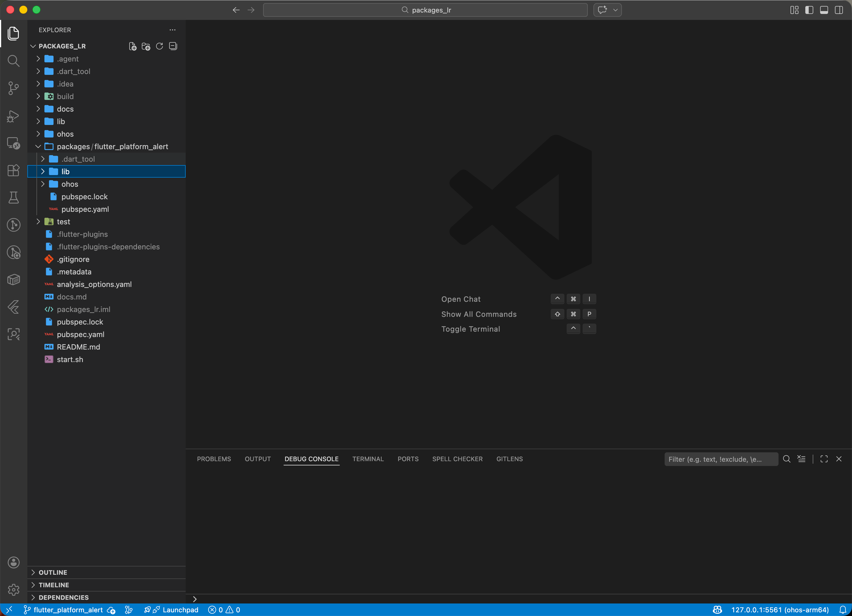Toggle bottom panel visibility

coord(824,10)
